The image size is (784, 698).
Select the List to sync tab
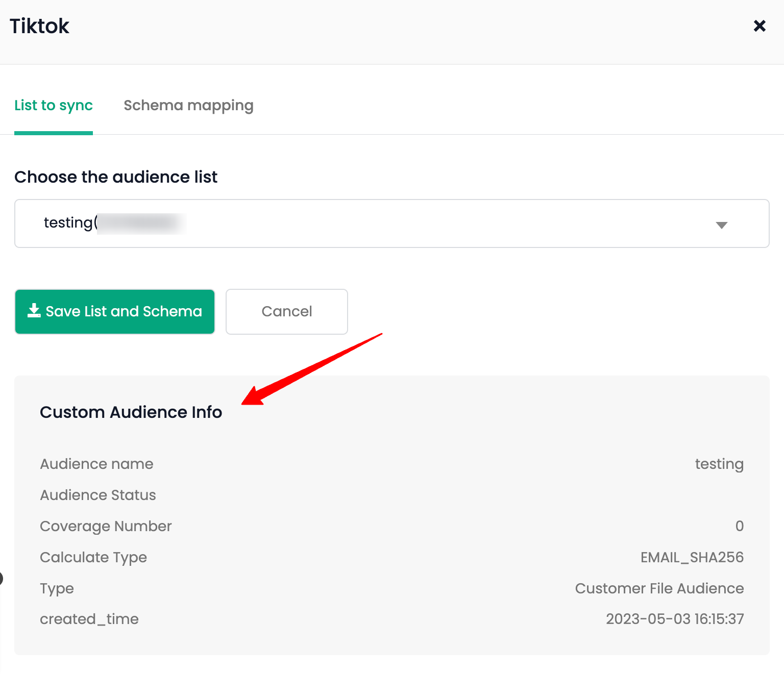(54, 106)
